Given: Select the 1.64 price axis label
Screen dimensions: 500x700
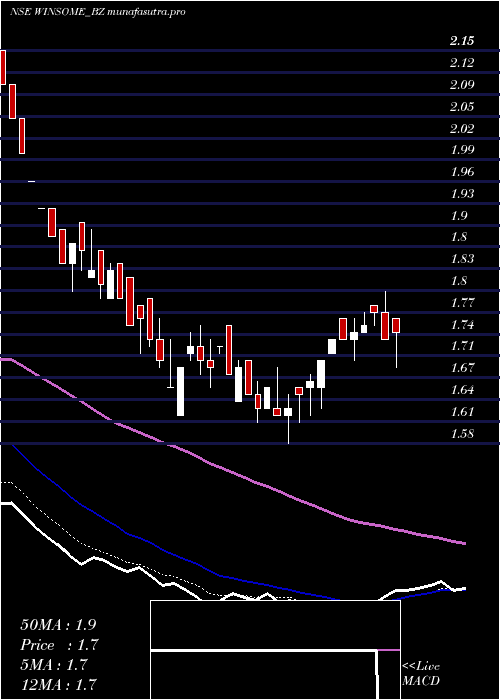Looking at the screenshot, I should click(x=462, y=390).
